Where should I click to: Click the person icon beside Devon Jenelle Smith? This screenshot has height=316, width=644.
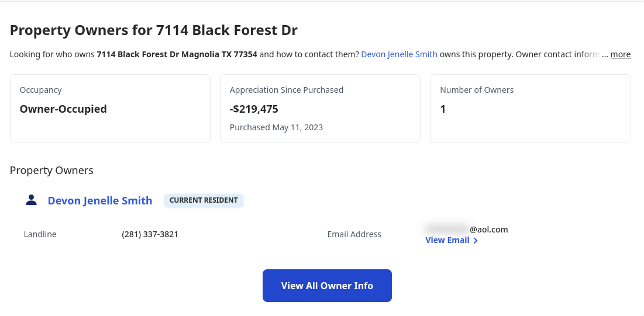pos(31,200)
